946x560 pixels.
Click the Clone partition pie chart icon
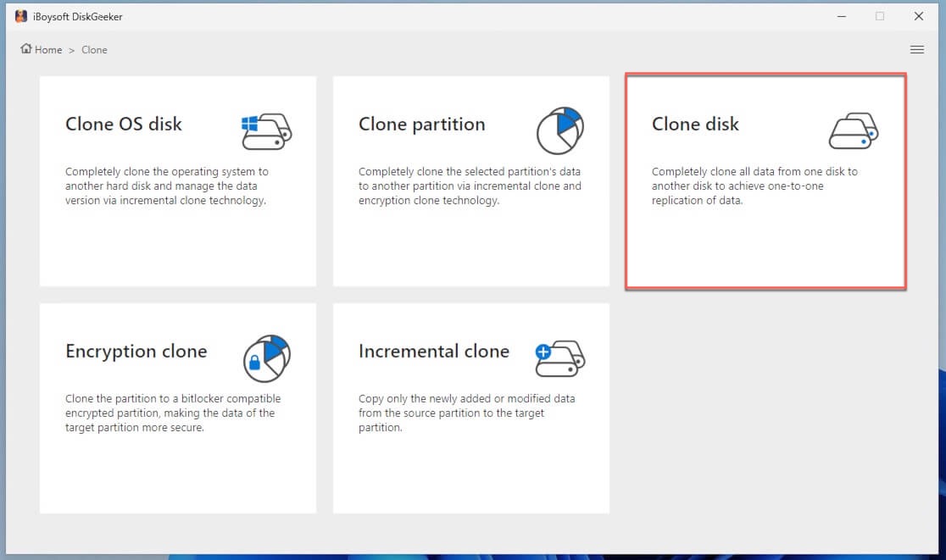point(559,130)
